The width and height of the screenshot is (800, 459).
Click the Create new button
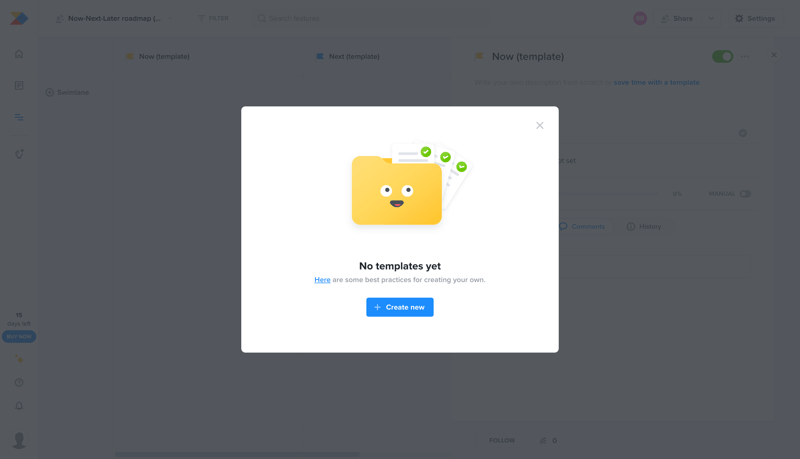point(399,307)
